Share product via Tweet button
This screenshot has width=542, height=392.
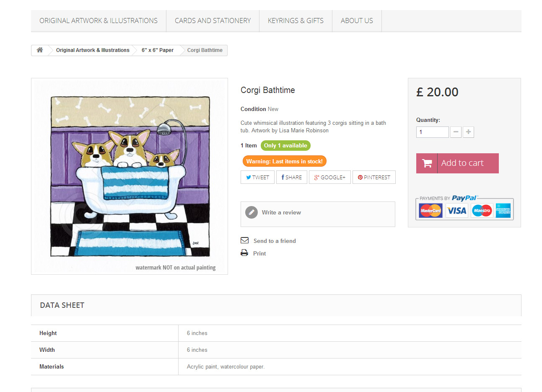tap(257, 177)
